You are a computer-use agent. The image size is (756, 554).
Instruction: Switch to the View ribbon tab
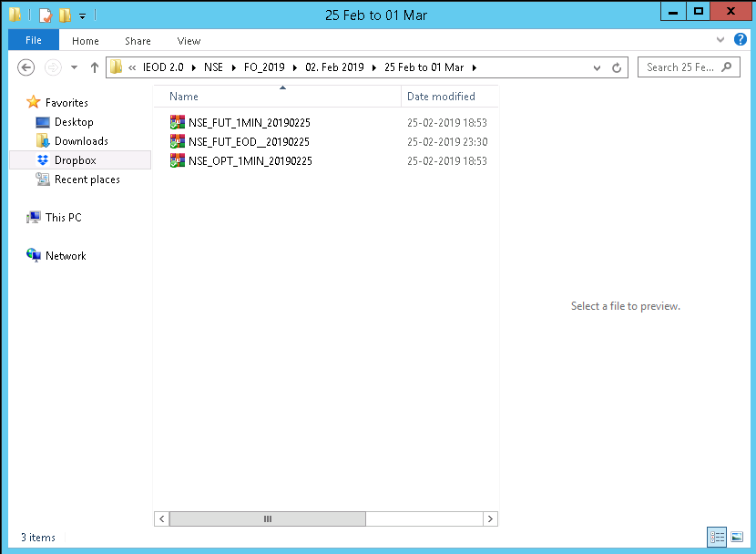pyautogui.click(x=189, y=41)
